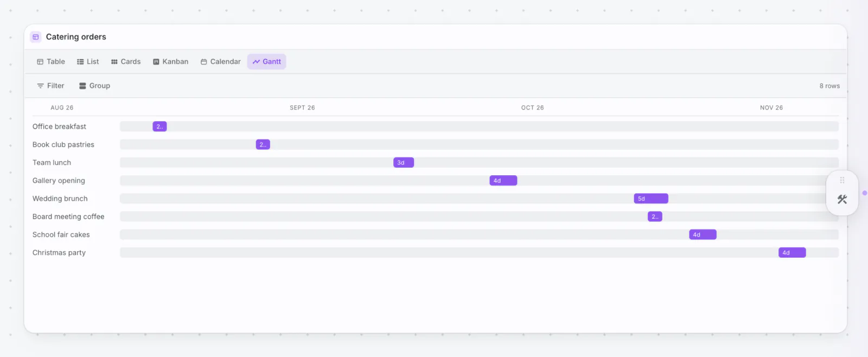Select the Office breakfast timeline bar
The height and width of the screenshot is (357, 868).
point(159,126)
